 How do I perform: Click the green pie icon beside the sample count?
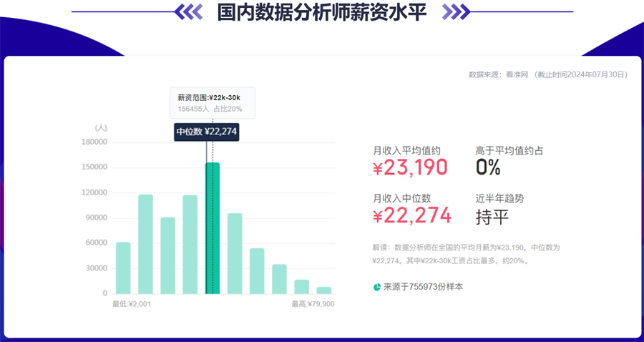click(x=377, y=287)
